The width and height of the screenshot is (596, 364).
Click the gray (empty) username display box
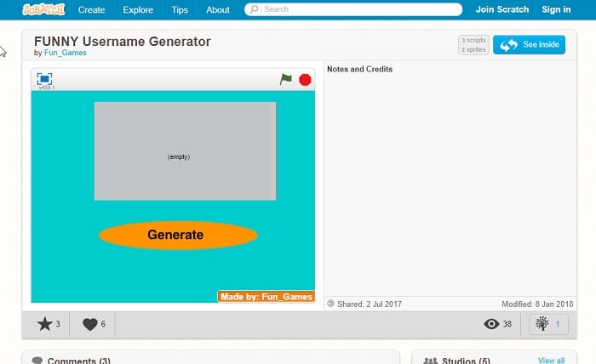pos(185,151)
